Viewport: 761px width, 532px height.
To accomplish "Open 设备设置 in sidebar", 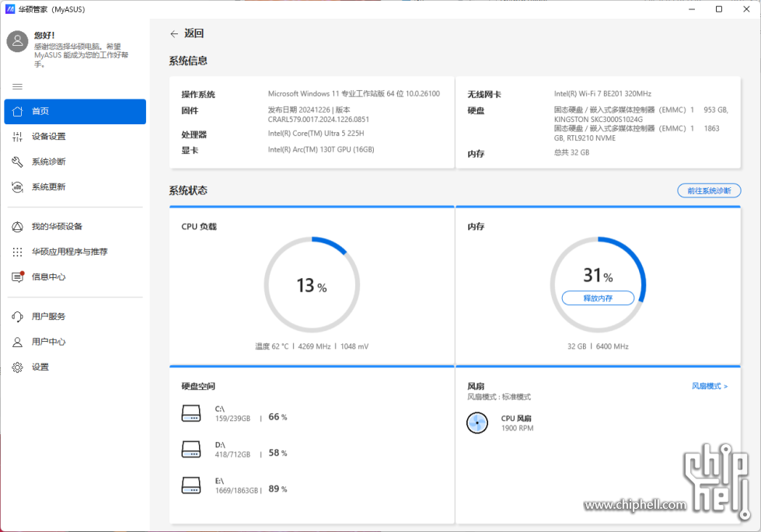I will pos(75,137).
